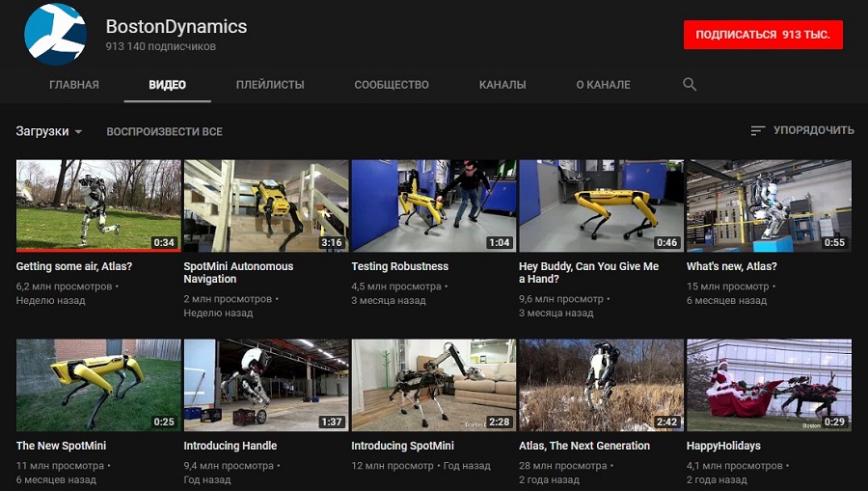Click ВОСПРОИЗВЕСТИ ВСЕ to play all
This screenshot has height=491, width=868.
[164, 132]
